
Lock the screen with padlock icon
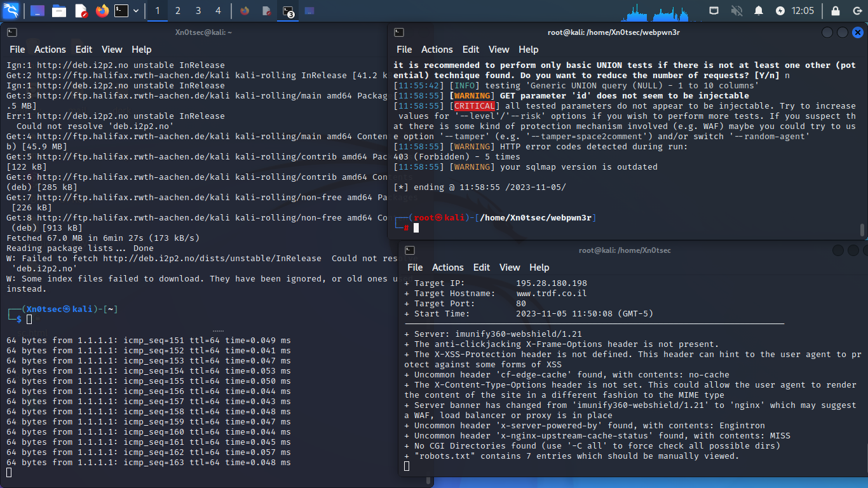[836, 11]
